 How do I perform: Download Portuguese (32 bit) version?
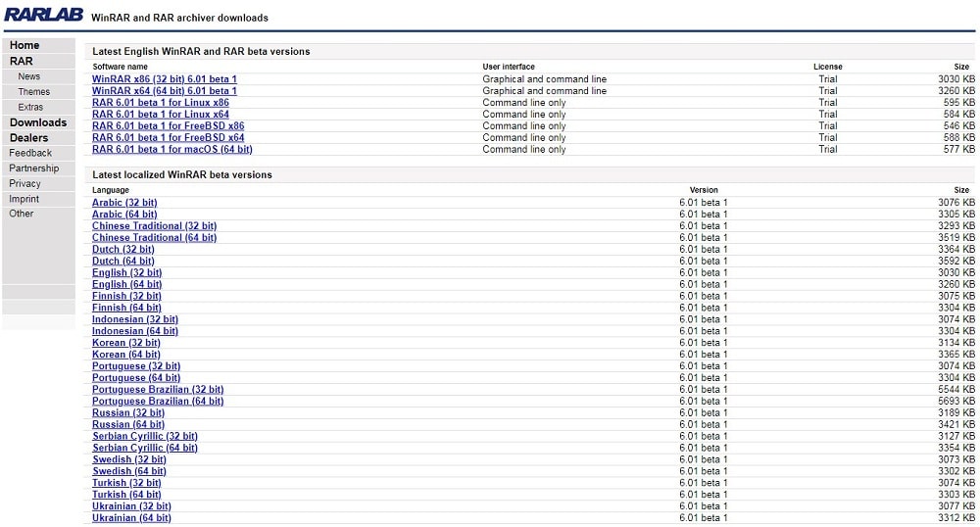[x=136, y=366]
